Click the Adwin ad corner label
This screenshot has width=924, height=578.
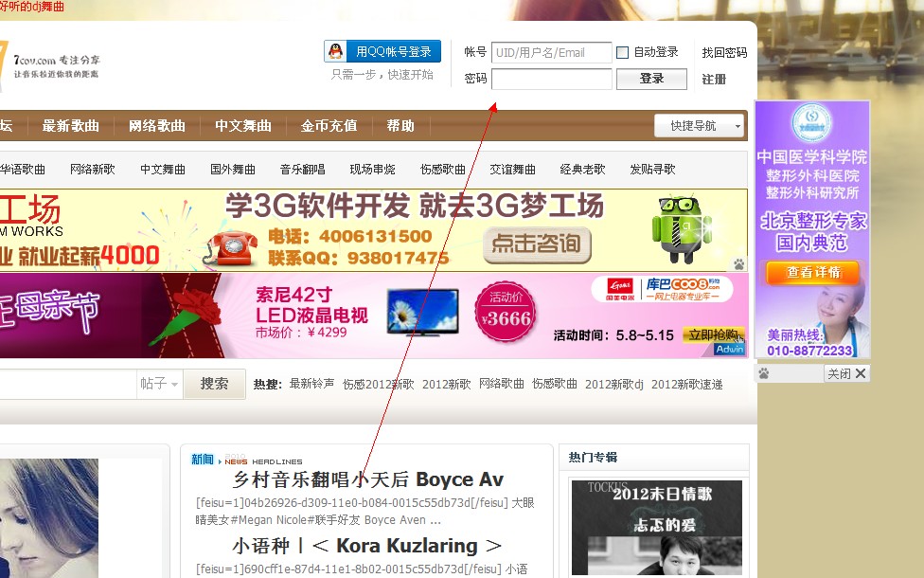coord(730,349)
